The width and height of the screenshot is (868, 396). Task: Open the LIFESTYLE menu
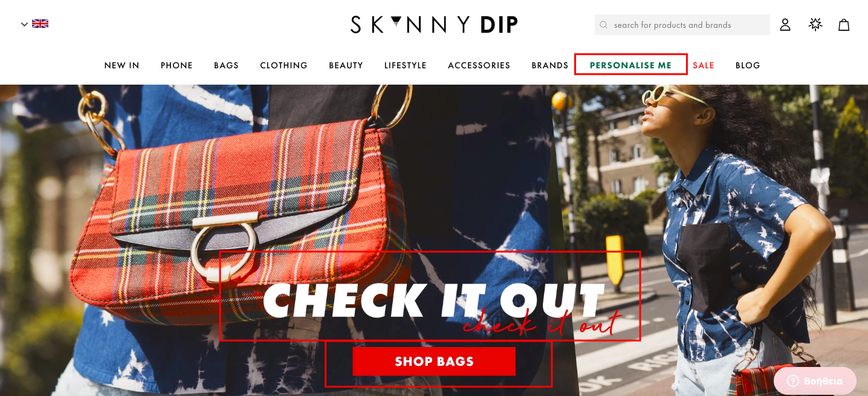tap(406, 65)
